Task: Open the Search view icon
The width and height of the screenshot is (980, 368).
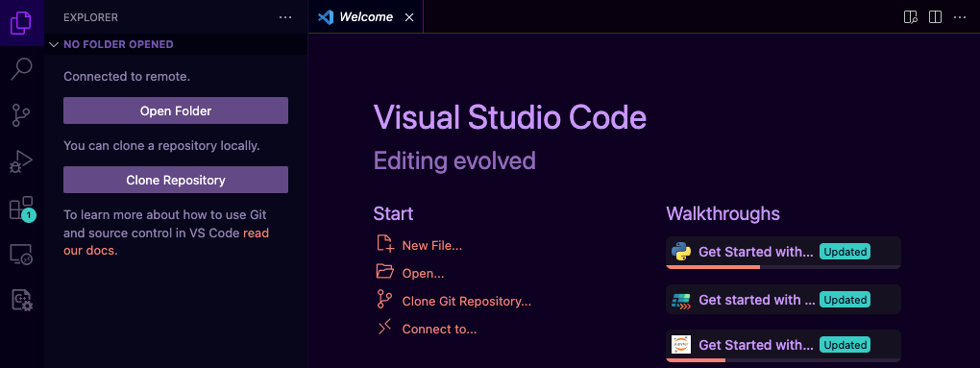Action: tap(21, 69)
